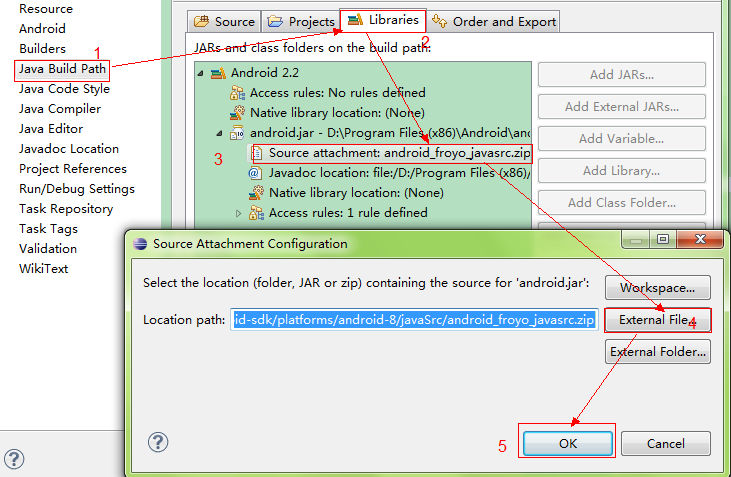Select the android.jar entry
The image size is (731, 477).
coord(390,133)
